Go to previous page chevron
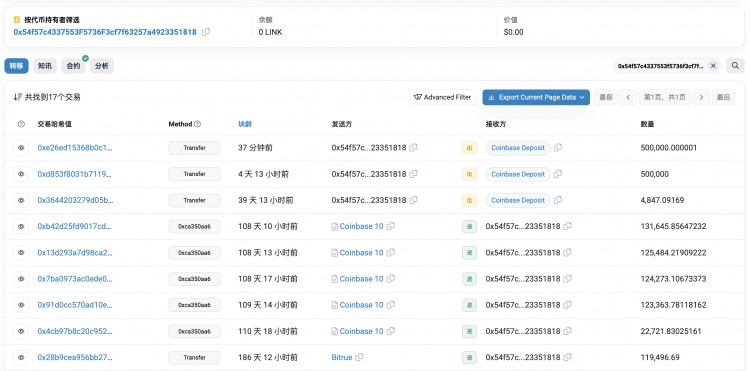750x371 pixels. click(628, 97)
